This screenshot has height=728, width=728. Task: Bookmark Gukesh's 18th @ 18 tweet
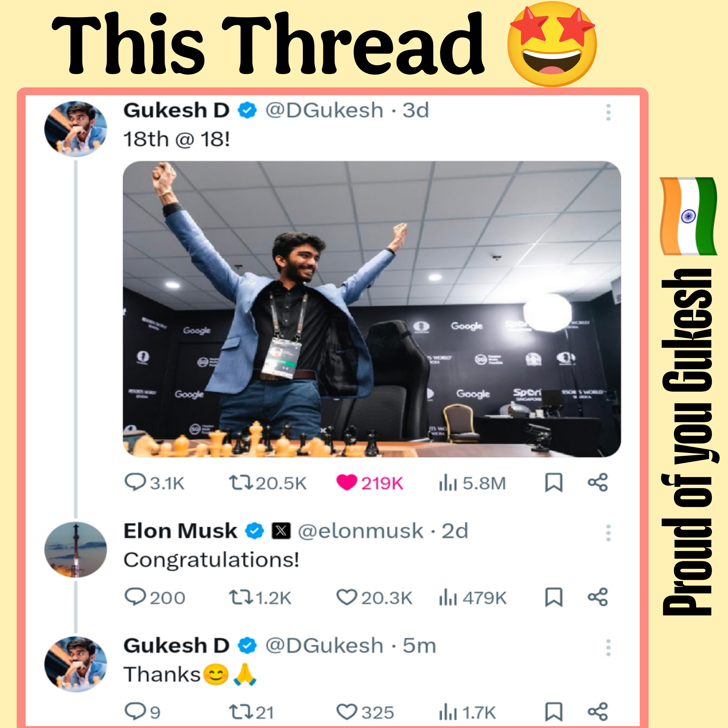pyautogui.click(x=554, y=483)
